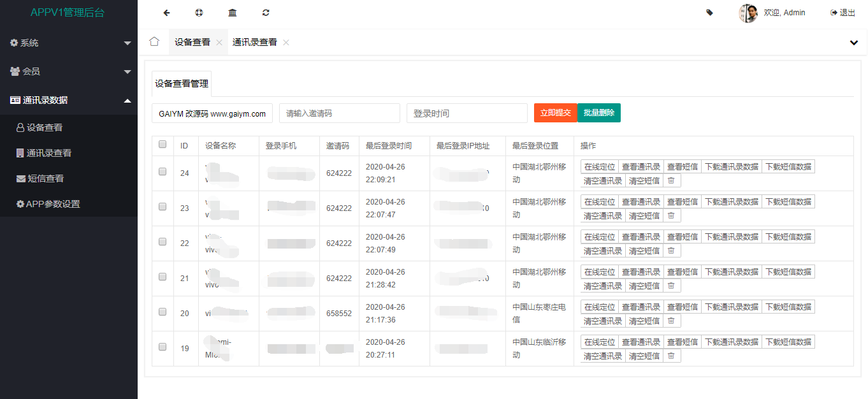Click the lifebuoy icon in top toolbar

[x=199, y=13]
